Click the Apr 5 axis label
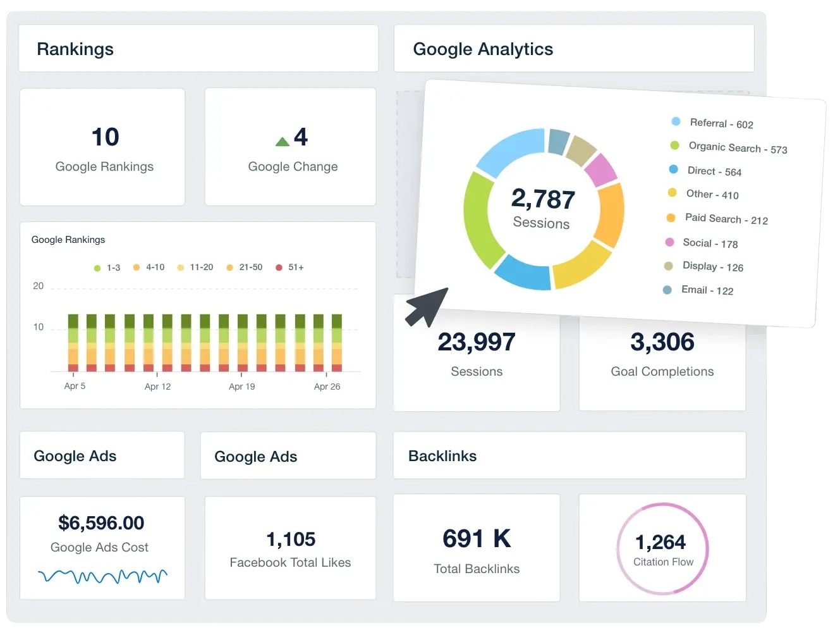840x630 pixels. 75,386
